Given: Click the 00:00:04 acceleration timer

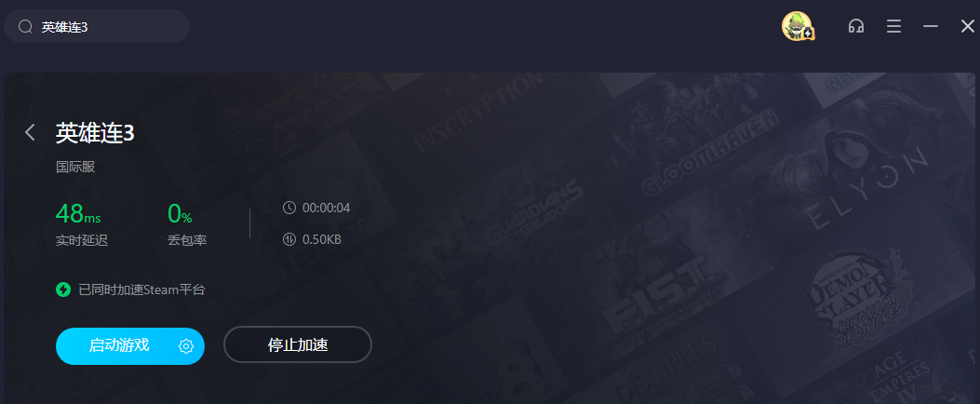Looking at the screenshot, I should pos(327,208).
